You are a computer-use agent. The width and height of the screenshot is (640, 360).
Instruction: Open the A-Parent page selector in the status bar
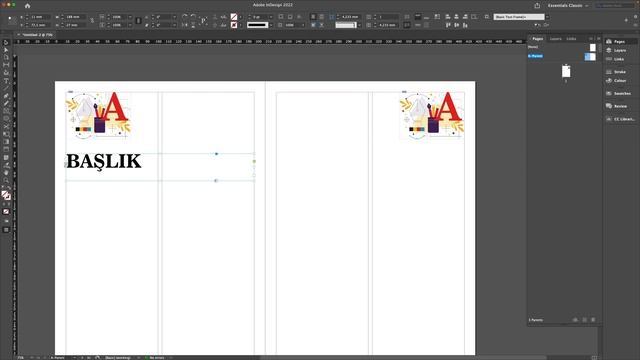pos(61,358)
